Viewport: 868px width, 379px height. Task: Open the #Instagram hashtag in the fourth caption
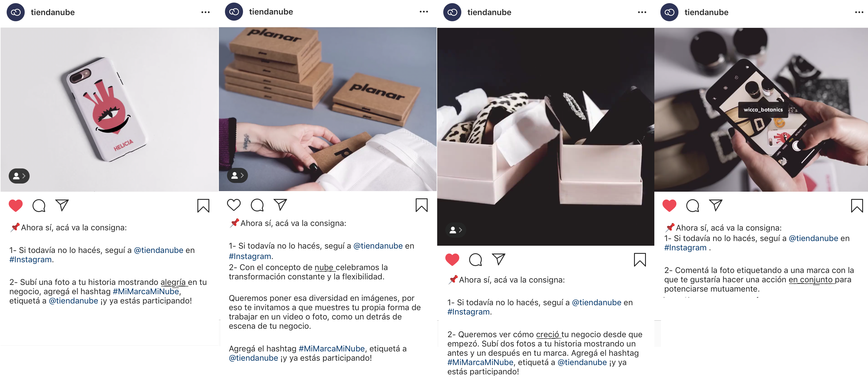685,247
